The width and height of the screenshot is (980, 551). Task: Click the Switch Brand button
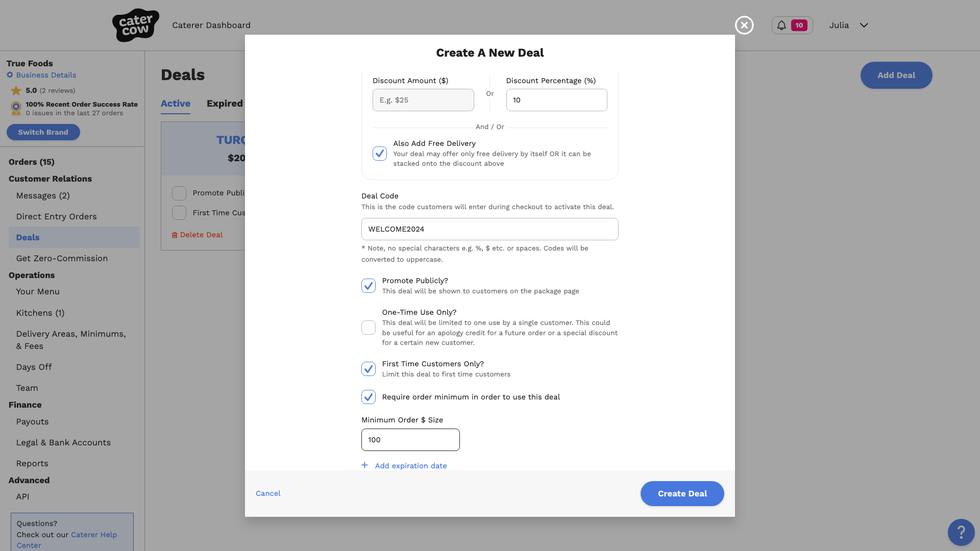coord(43,132)
